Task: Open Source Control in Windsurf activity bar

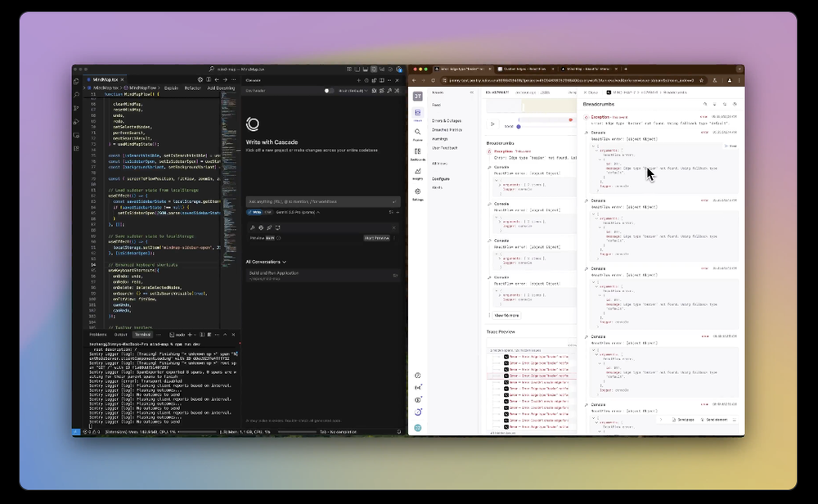Action: pos(76,108)
